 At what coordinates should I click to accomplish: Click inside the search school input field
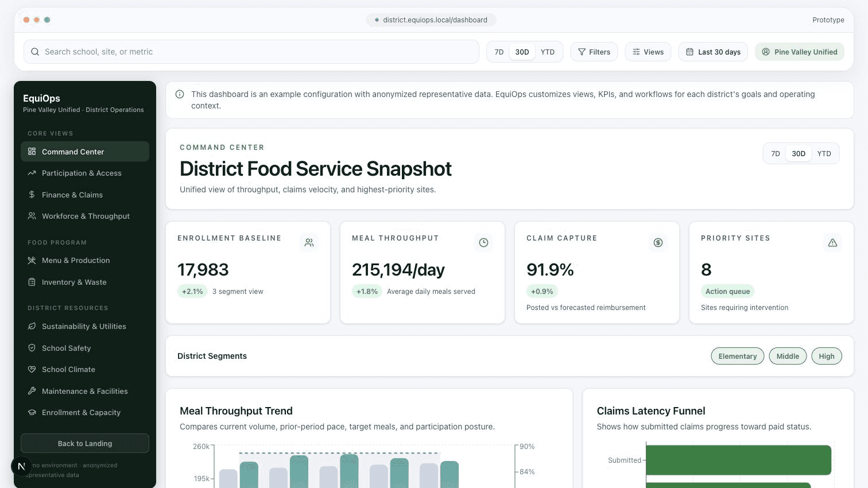(251, 52)
